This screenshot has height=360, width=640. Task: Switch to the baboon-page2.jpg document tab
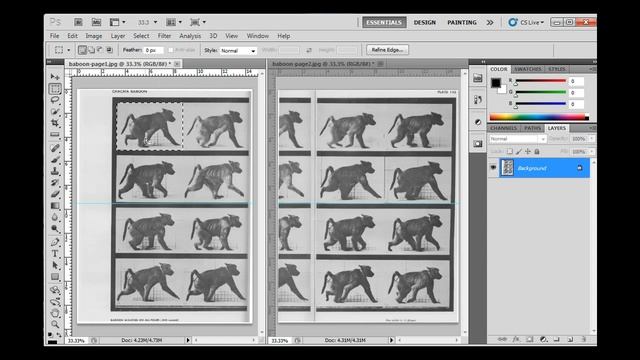point(323,64)
